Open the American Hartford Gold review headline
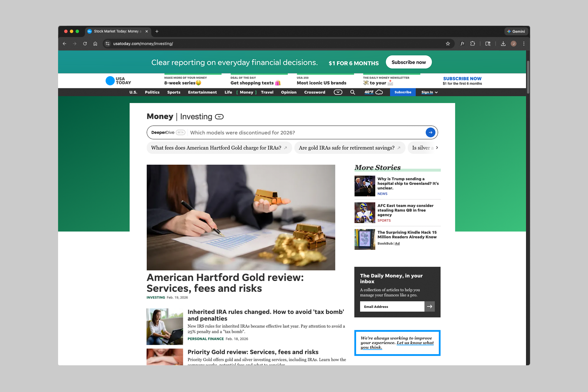 (x=225, y=283)
